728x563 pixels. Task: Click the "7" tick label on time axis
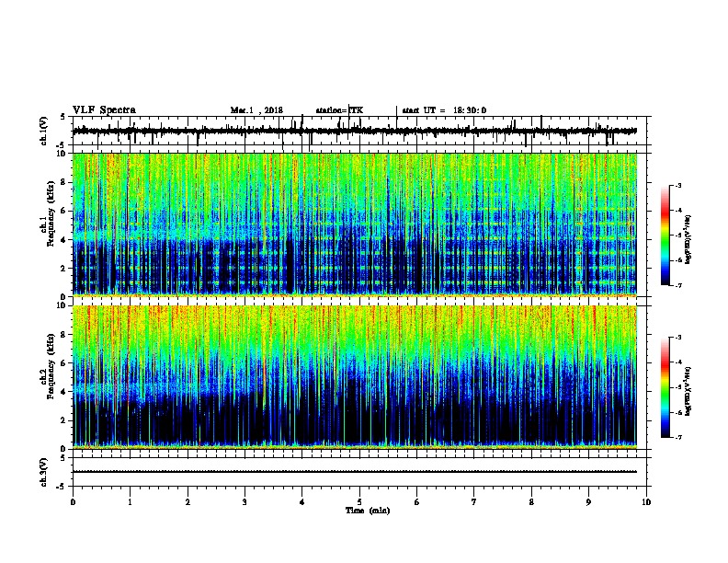tap(474, 502)
